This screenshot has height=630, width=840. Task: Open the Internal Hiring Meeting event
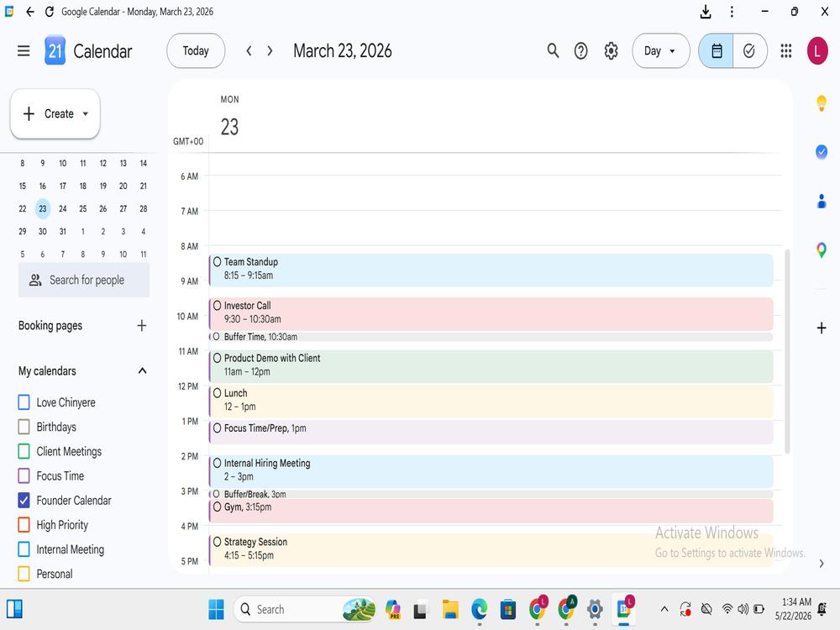(491, 471)
